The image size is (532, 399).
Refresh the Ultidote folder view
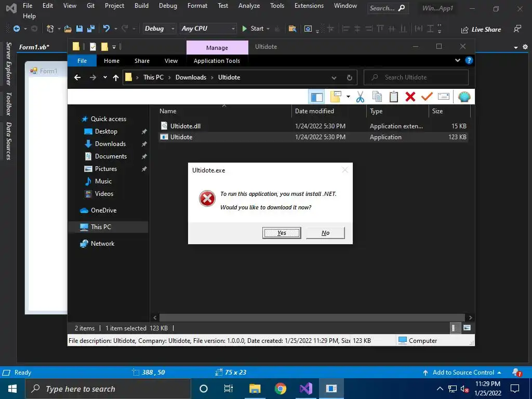click(350, 78)
